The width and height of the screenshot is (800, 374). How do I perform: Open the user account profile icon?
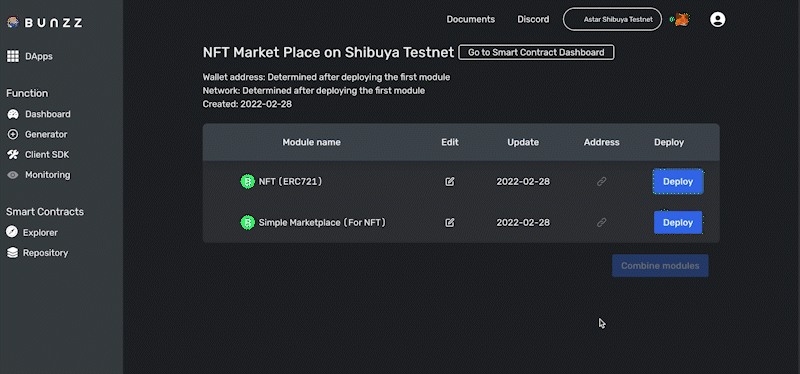[717, 19]
